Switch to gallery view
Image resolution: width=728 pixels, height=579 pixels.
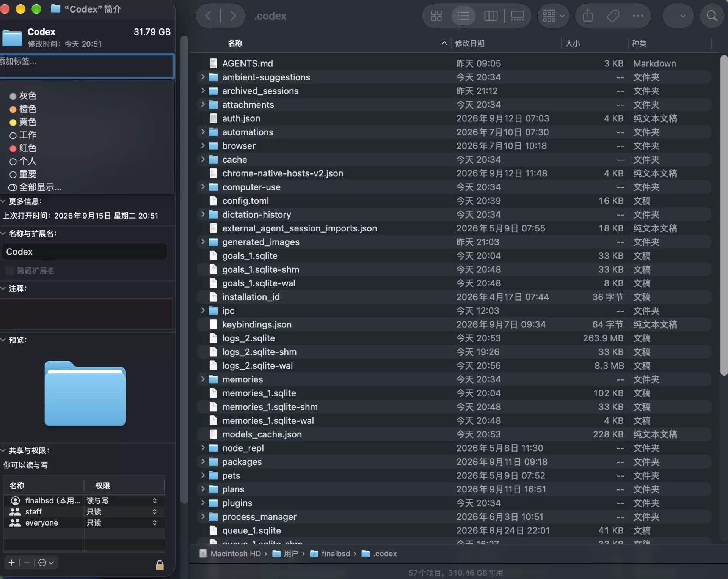coord(518,16)
